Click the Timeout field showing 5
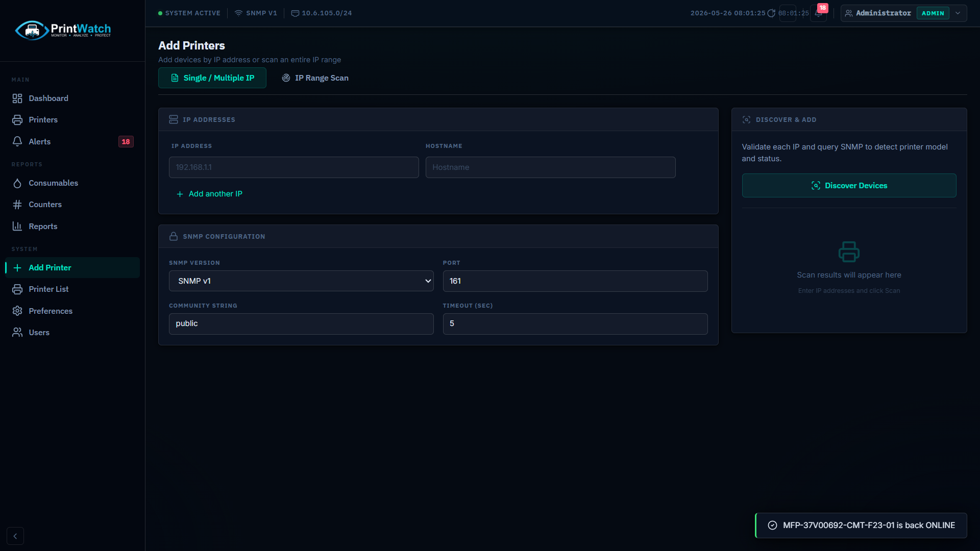Screen dimensions: 980x551 [575, 324]
